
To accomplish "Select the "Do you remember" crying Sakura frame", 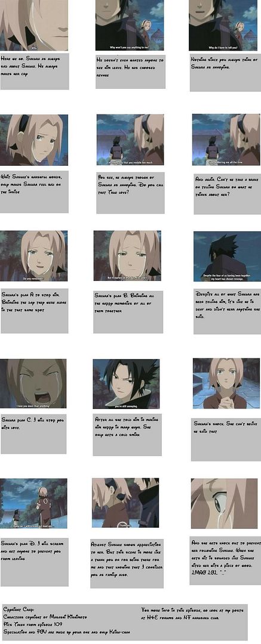I will coord(33,256).
